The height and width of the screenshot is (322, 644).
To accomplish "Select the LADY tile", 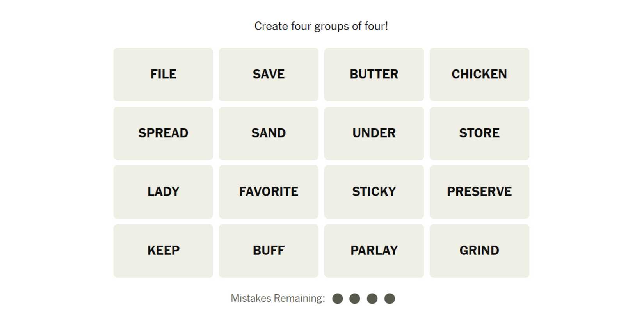I will 163,192.
